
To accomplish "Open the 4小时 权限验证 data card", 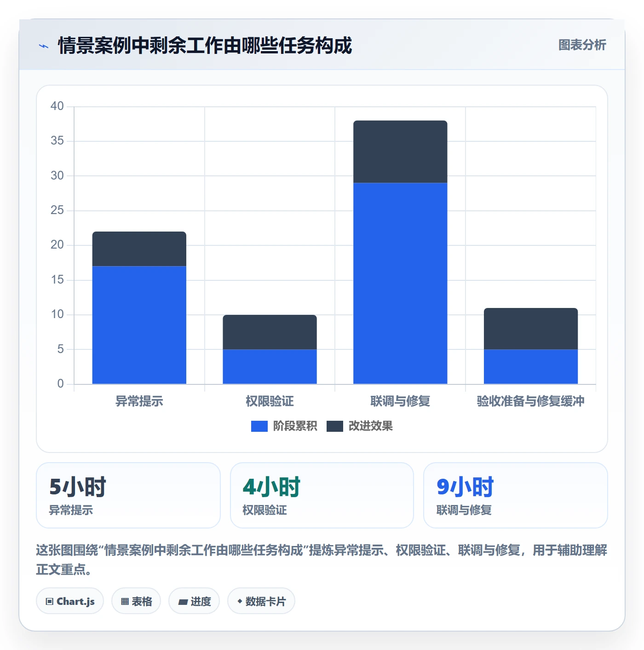I will pyautogui.click(x=322, y=495).
